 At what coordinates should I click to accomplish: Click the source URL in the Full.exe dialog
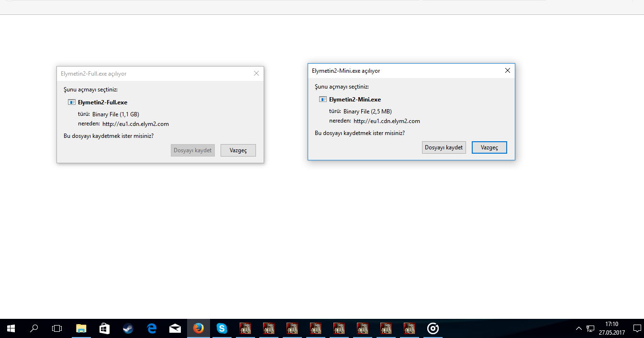[135, 124]
